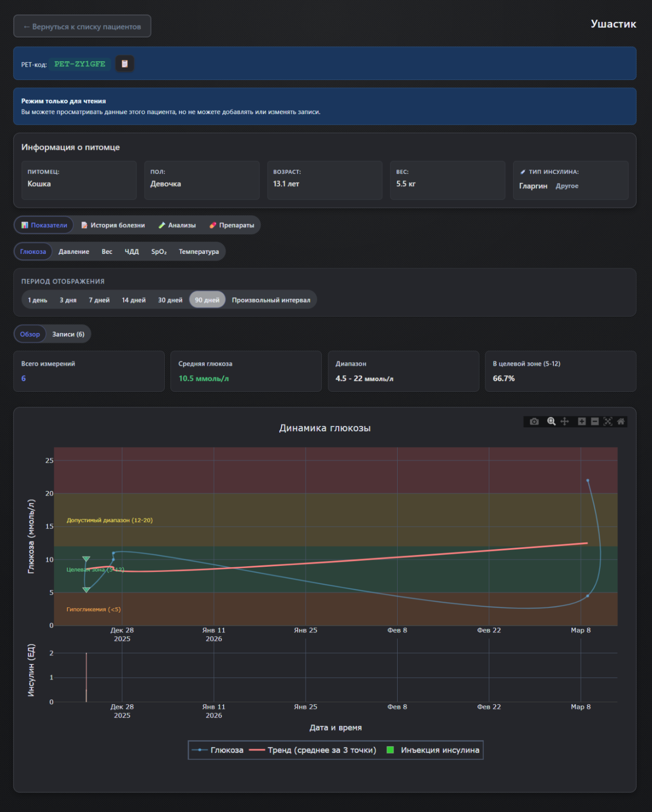Select the 7 дней display period
The image size is (652, 812).
click(x=99, y=300)
